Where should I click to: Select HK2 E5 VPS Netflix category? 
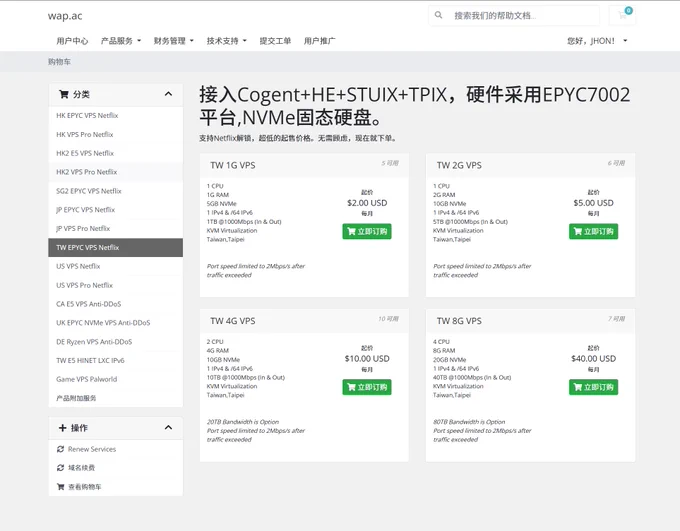115,153
